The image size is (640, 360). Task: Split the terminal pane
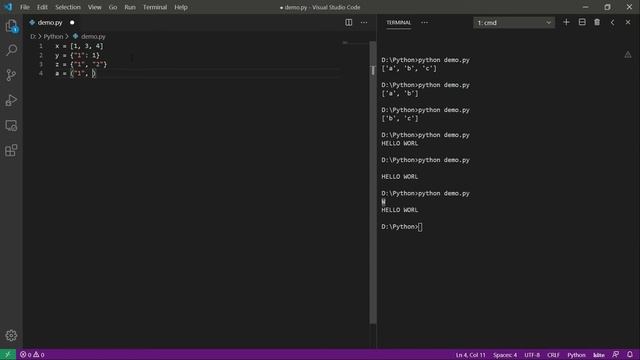point(582,22)
